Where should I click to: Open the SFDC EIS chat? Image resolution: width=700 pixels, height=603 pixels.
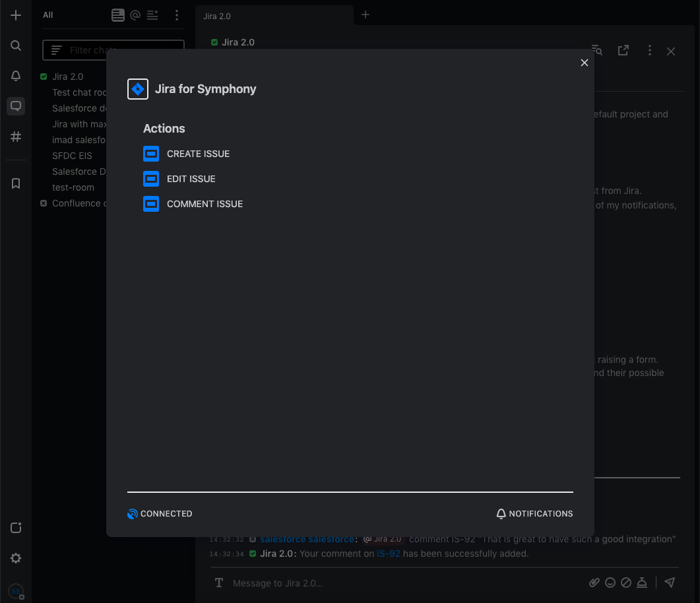(72, 156)
